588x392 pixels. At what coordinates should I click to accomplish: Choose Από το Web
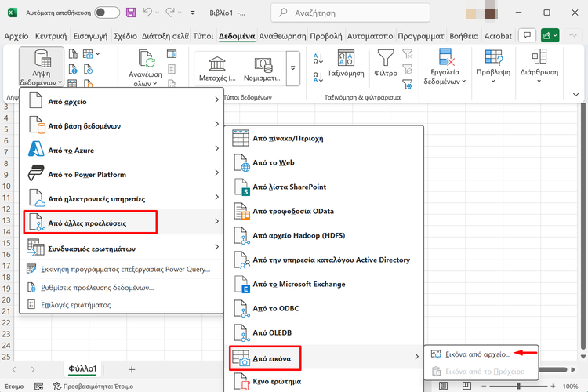click(324, 162)
